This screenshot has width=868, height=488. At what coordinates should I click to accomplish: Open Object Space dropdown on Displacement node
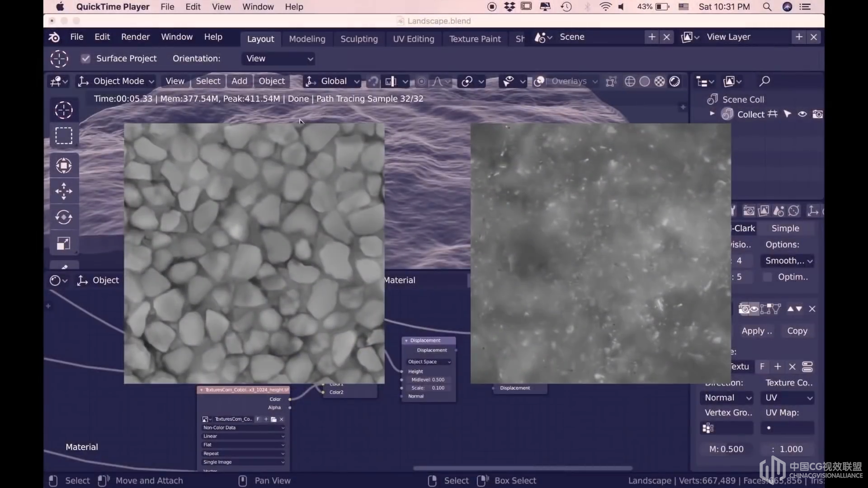click(x=429, y=362)
